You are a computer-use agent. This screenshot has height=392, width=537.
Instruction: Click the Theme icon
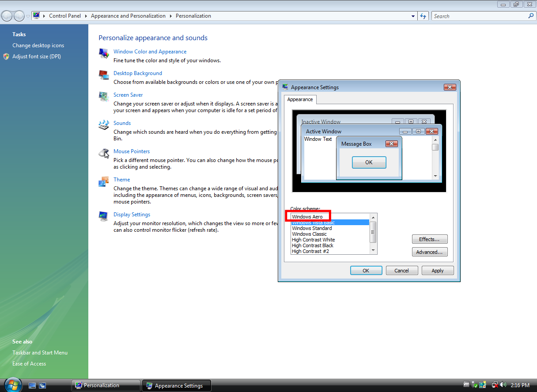[104, 181]
